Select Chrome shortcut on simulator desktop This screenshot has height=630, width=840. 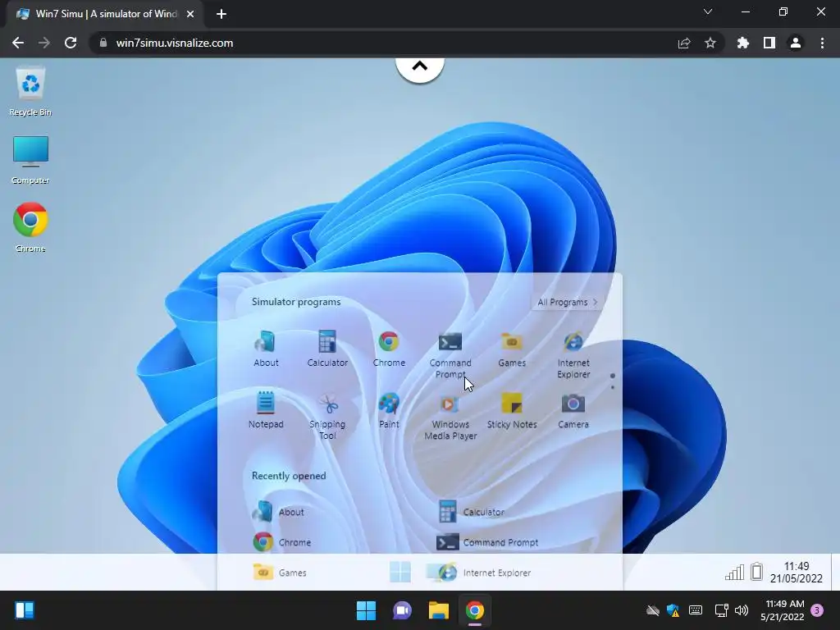30,227
